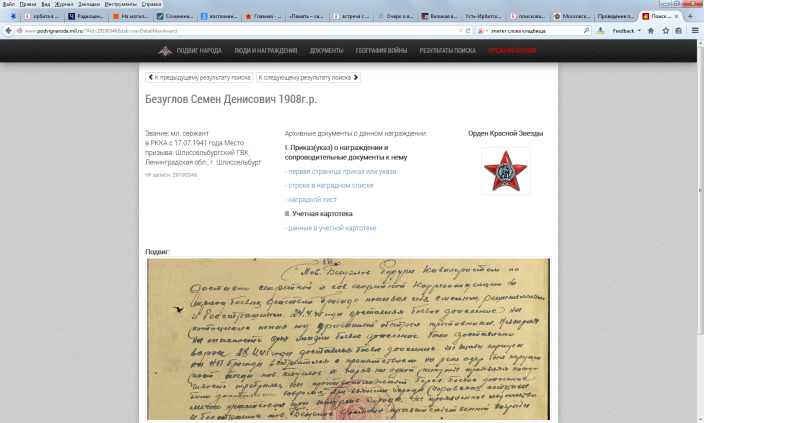
Task: Switch to the Проведение п... tab
Action: (x=616, y=16)
